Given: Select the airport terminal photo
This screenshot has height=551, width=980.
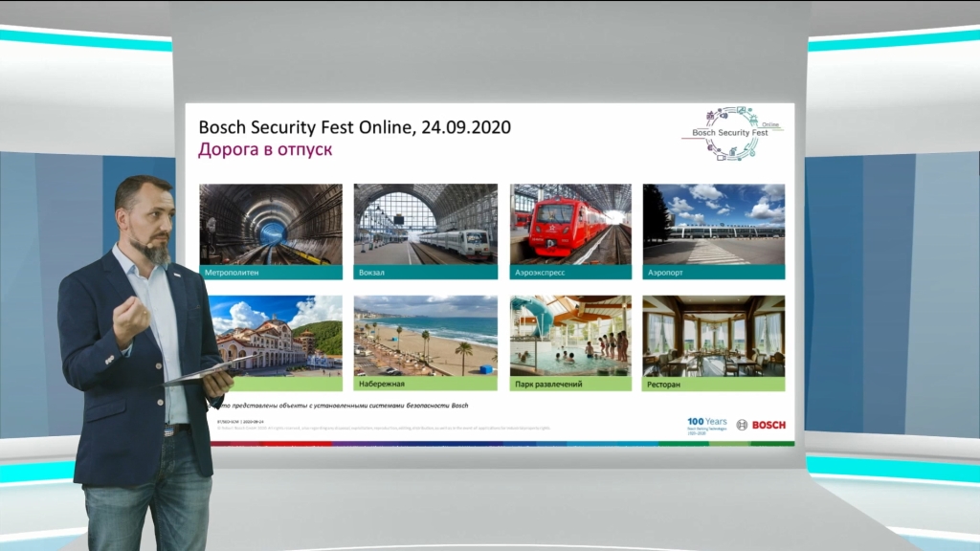Looking at the screenshot, I should (x=713, y=224).
